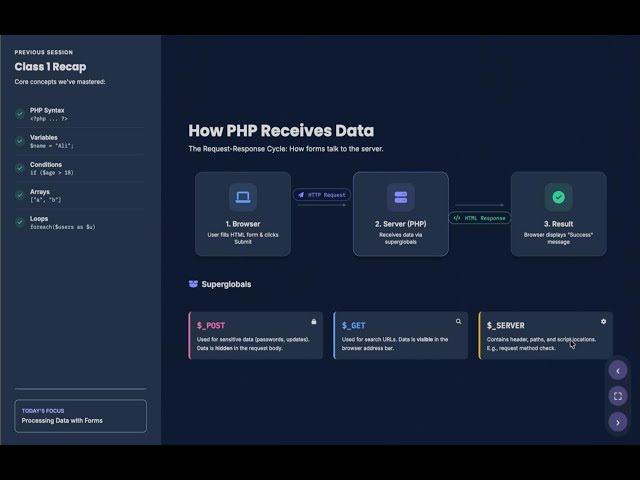Toggle fullscreen presentation mode button
Image resolution: width=640 pixels, height=480 pixels.
[x=618, y=396]
